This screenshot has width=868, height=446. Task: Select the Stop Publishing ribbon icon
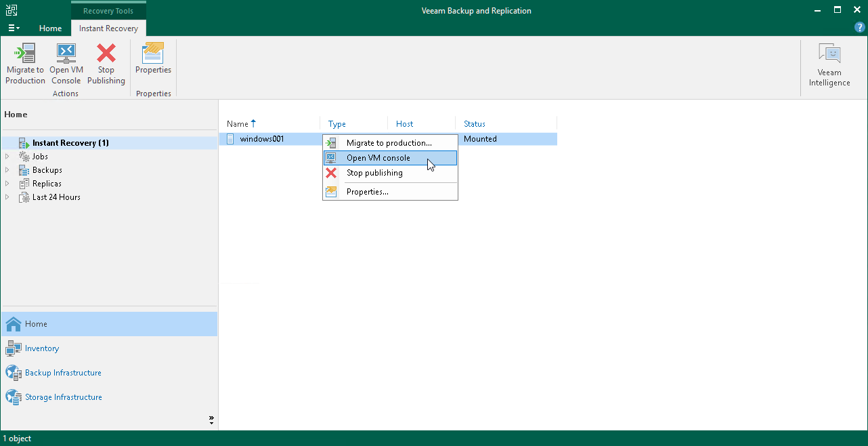click(x=106, y=61)
